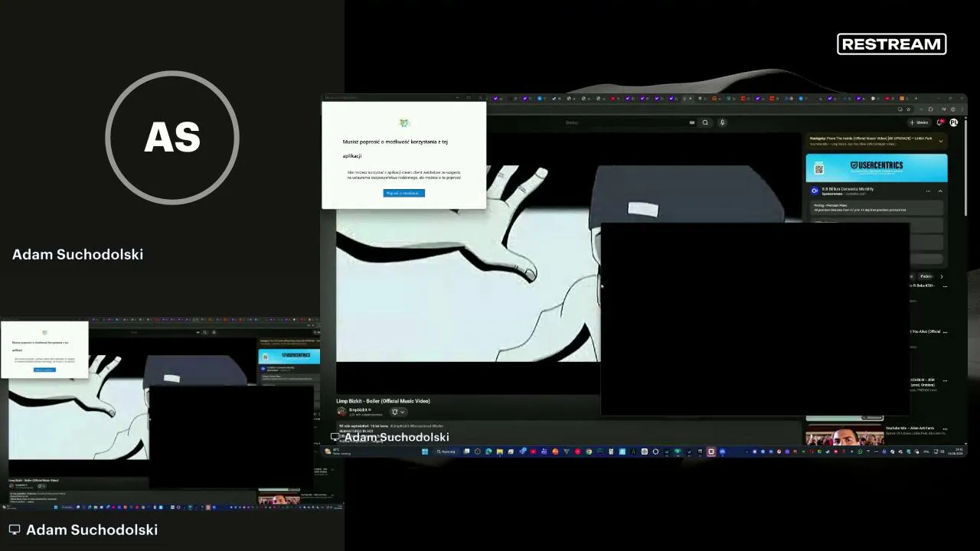Image resolution: width=980 pixels, height=551 pixels.
Task: Click the voice search microphone icon
Action: tap(722, 122)
